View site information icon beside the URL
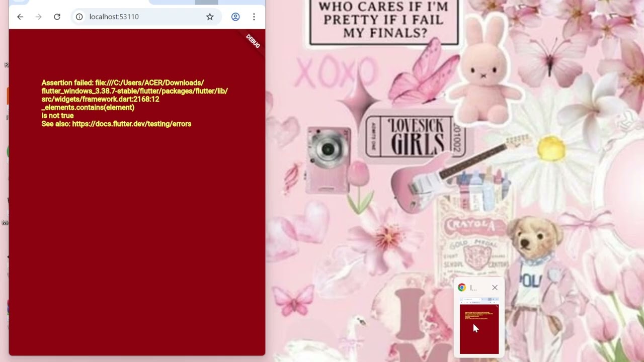Screen dimensions: 644x362 (x=79, y=17)
